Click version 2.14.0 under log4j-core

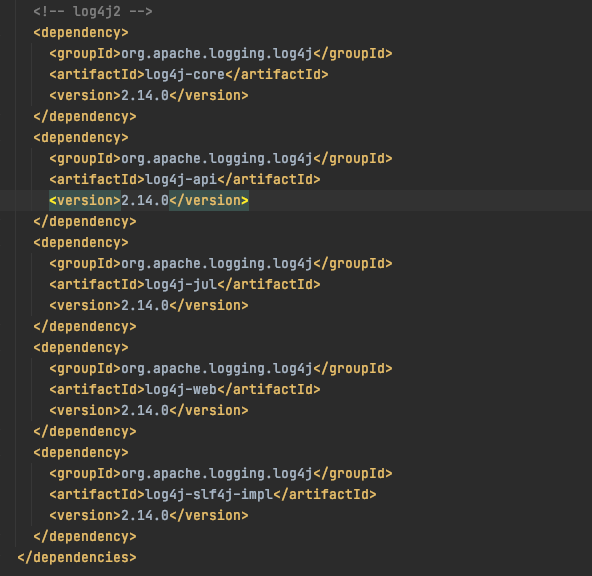[145, 95]
